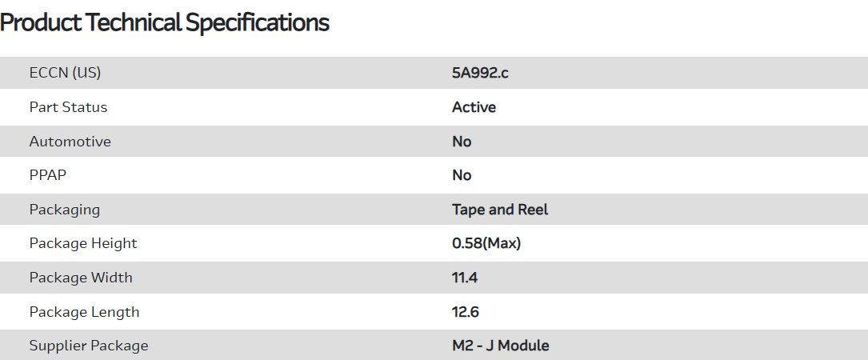
Task: Click the word "Specifications" in the heading
Action: point(257,22)
